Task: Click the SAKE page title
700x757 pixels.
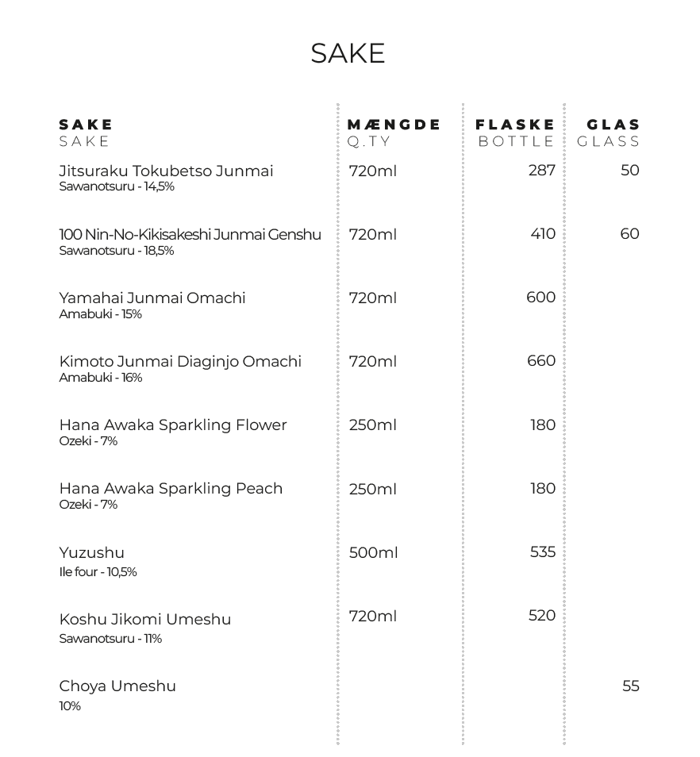Action: click(x=348, y=53)
